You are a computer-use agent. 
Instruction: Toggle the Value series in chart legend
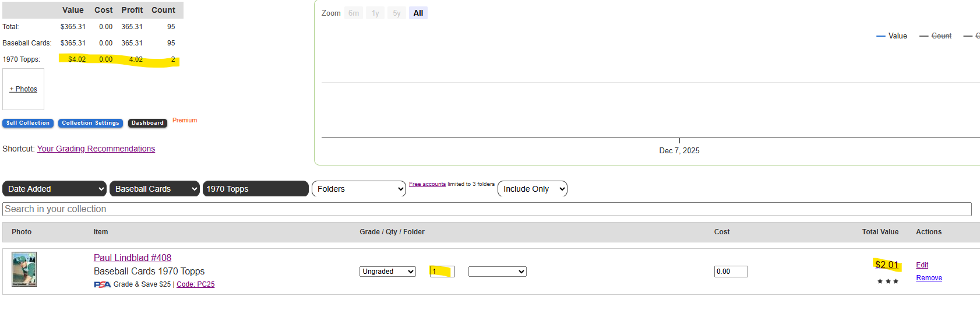[x=891, y=36]
